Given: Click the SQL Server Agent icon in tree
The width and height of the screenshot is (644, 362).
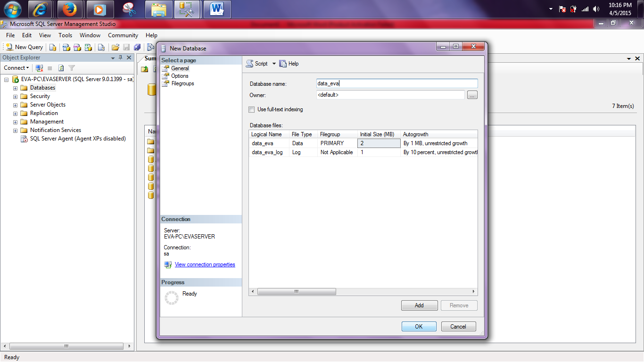Looking at the screenshot, I should point(24,139).
